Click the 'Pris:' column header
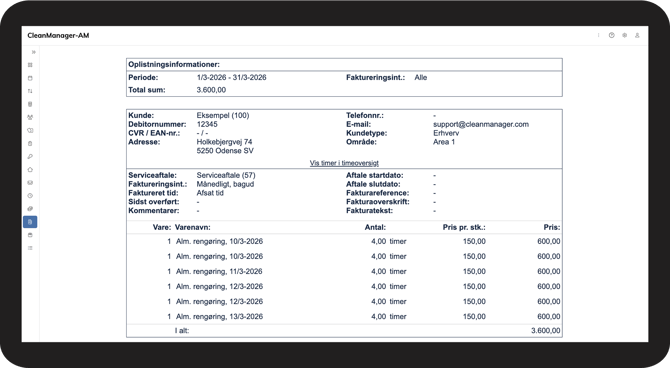Screen dimensions: 670x368 point(552,227)
